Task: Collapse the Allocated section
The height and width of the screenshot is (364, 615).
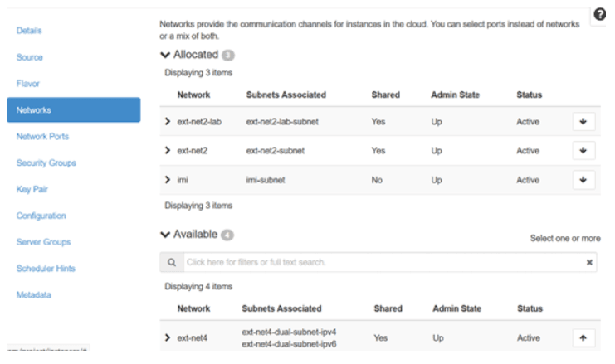Action: [165, 55]
